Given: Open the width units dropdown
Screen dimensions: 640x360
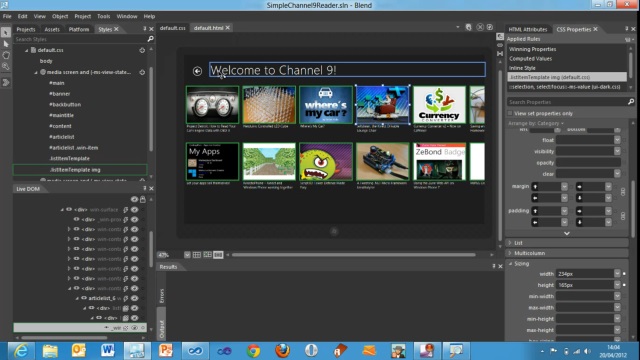Looking at the screenshot, I should 617,274.
